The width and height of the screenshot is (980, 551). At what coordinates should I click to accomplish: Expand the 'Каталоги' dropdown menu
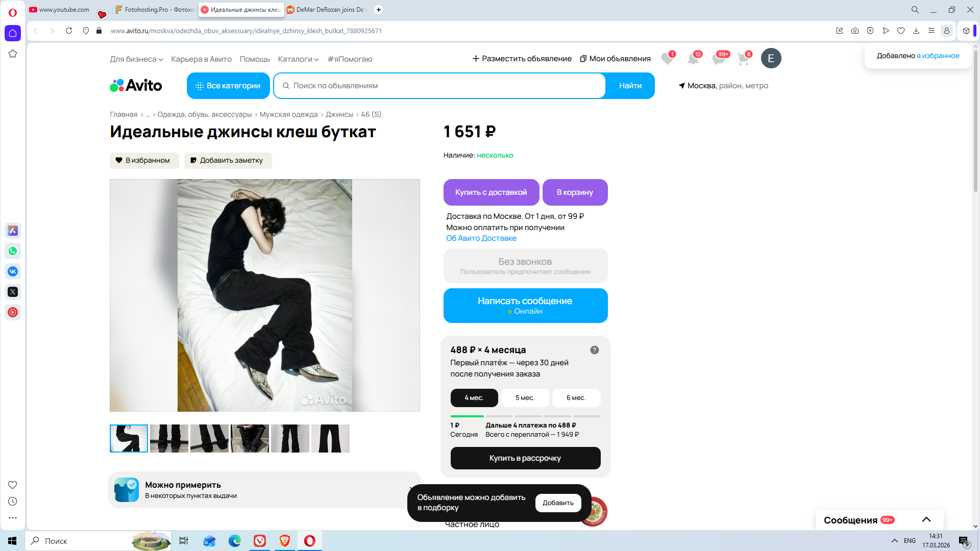click(x=298, y=59)
